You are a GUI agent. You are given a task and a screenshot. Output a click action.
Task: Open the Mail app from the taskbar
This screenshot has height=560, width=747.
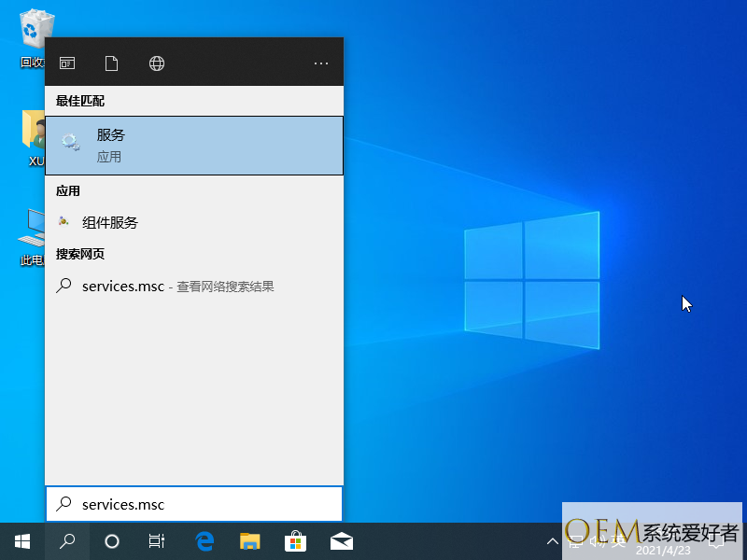341,541
